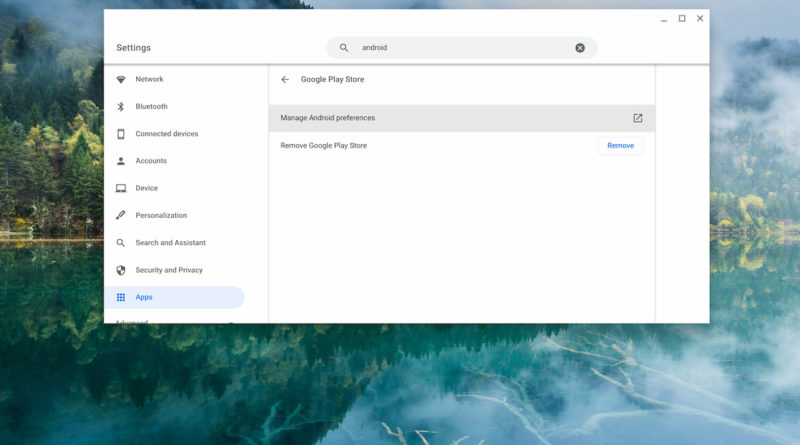Click the Accounts person icon
Image resolution: width=800 pixels, height=445 pixels.
[121, 161]
